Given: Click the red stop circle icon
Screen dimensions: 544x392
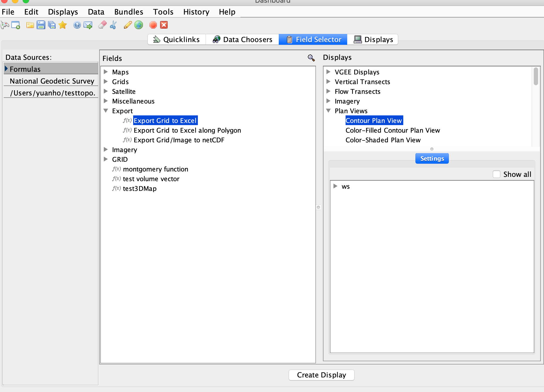Looking at the screenshot, I should pyautogui.click(x=153, y=25).
